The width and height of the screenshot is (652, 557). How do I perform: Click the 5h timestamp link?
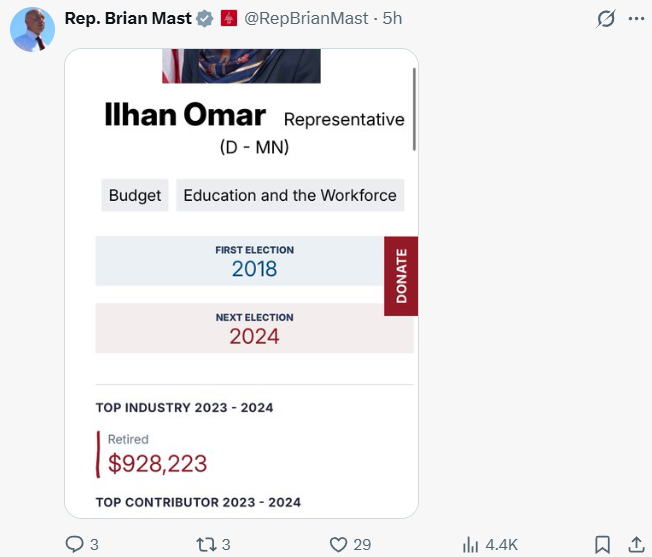tap(392, 18)
